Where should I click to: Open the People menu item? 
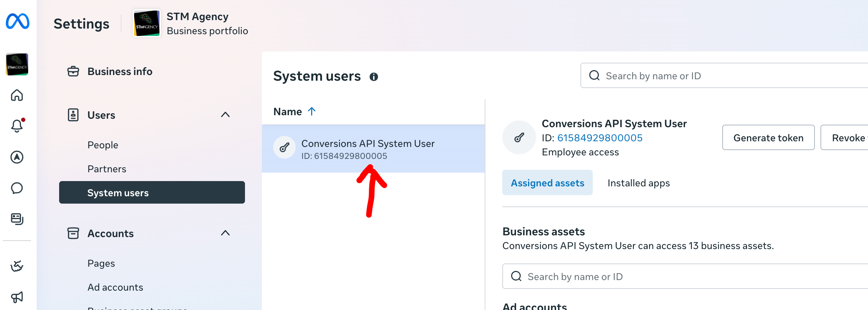click(x=103, y=145)
